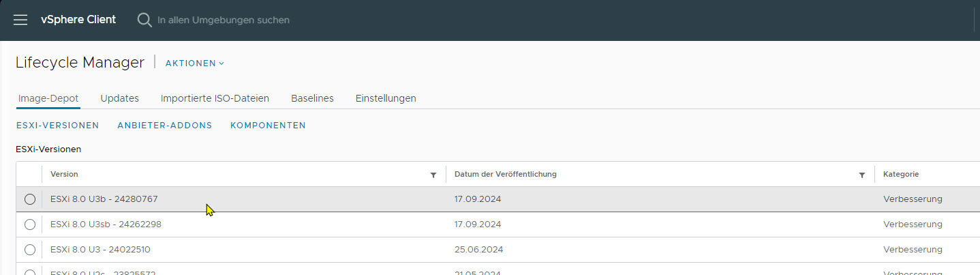Screen dimensions: 980x275
Task: Click the search magnifier icon
Action: [144, 20]
